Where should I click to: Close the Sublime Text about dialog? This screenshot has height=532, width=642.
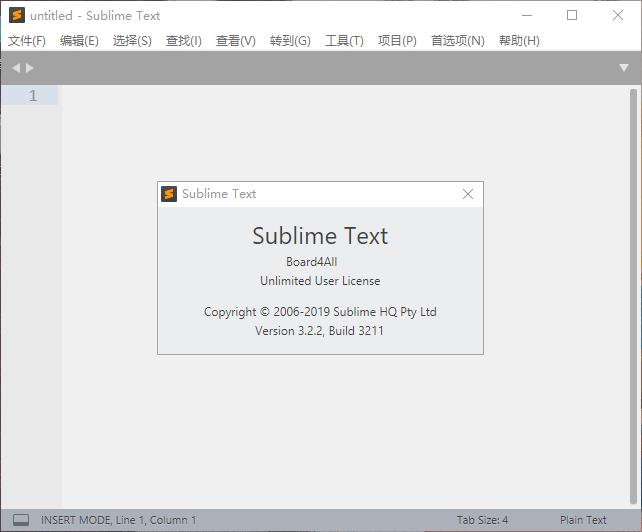click(x=468, y=194)
